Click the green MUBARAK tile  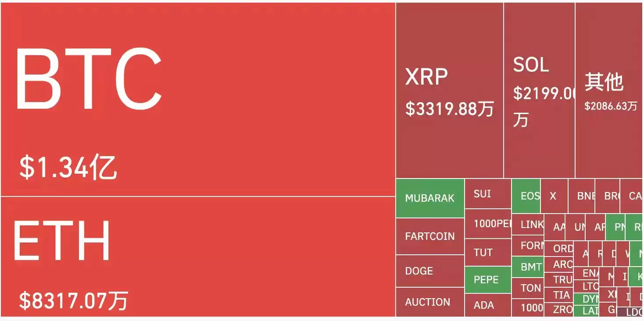coord(430,198)
